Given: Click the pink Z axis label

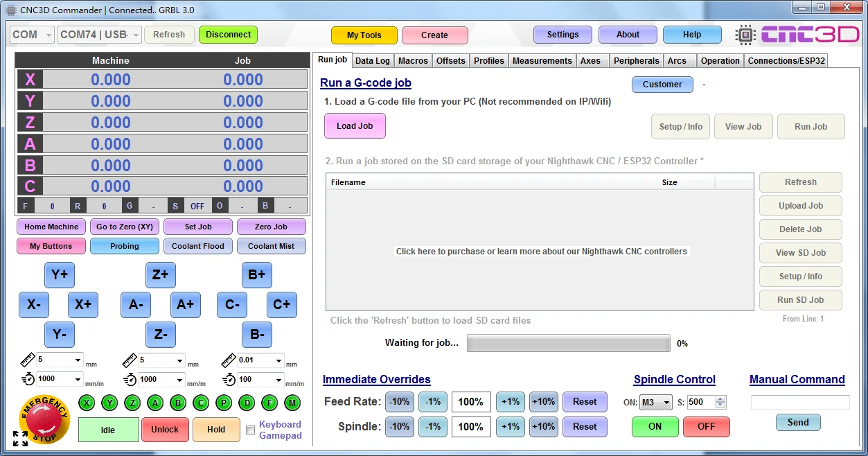Looking at the screenshot, I should 30,123.
